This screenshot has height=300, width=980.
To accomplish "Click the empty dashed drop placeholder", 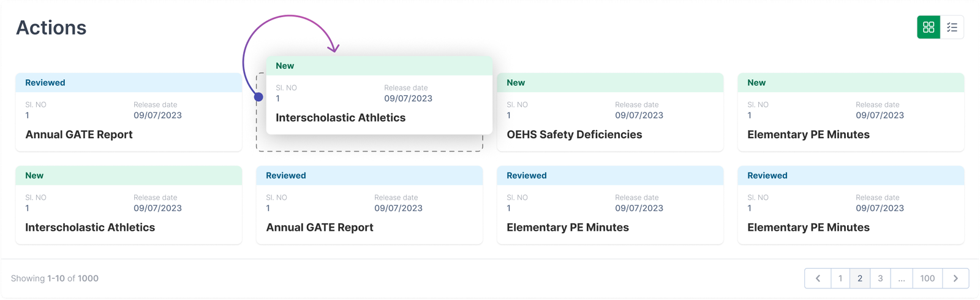I will (369, 144).
